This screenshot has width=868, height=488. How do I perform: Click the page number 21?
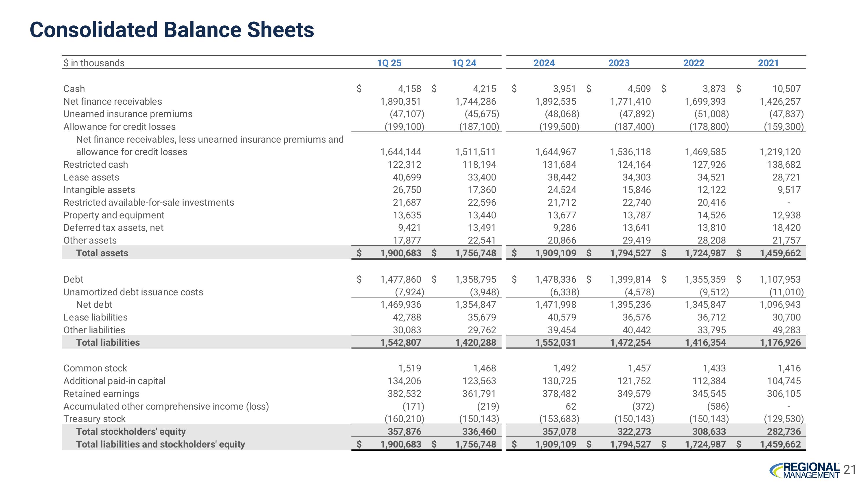pyautogui.click(x=849, y=469)
